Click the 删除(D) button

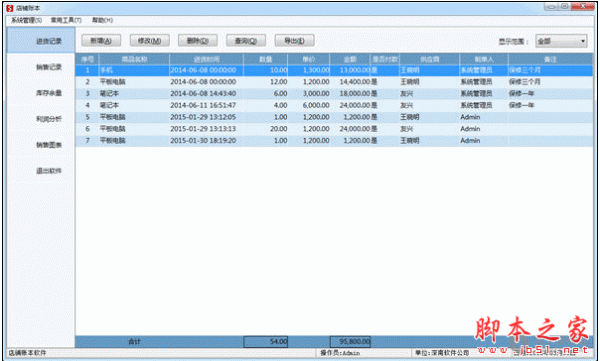[x=198, y=41]
